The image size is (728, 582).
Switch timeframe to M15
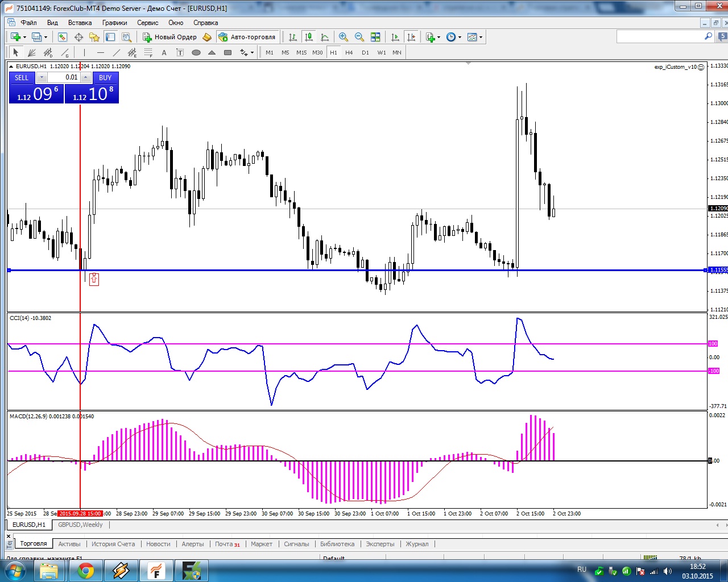coord(301,52)
